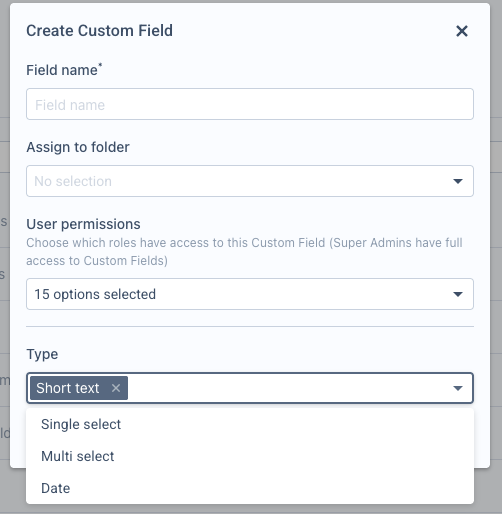
Task: Click into the Field name input
Action: (250, 104)
